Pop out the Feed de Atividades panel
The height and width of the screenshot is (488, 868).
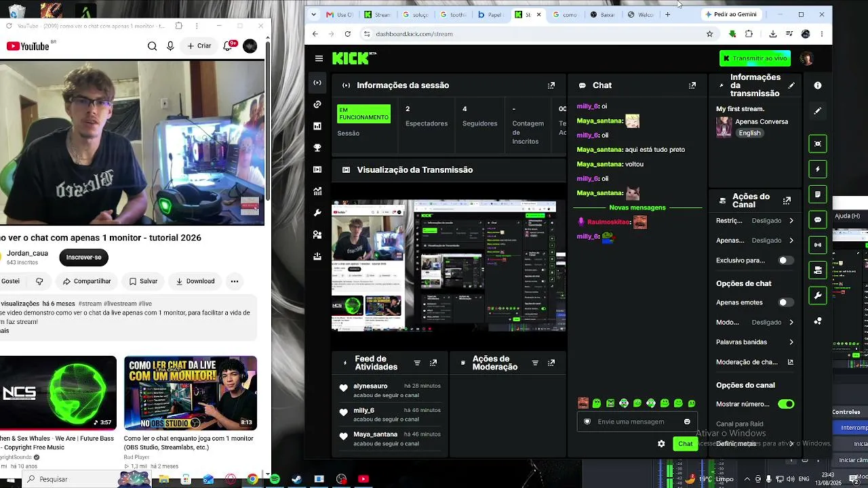[433, 363]
